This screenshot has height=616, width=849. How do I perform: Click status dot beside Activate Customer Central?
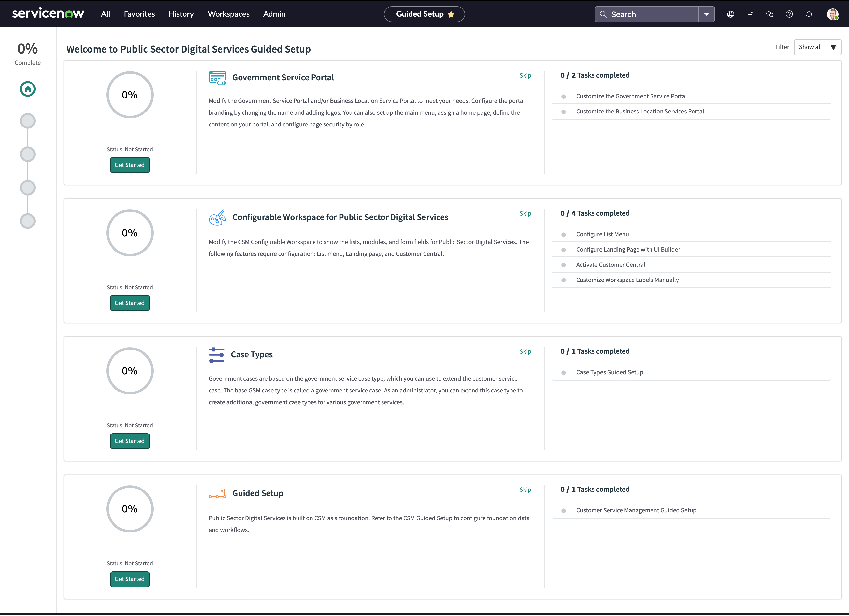[563, 265]
